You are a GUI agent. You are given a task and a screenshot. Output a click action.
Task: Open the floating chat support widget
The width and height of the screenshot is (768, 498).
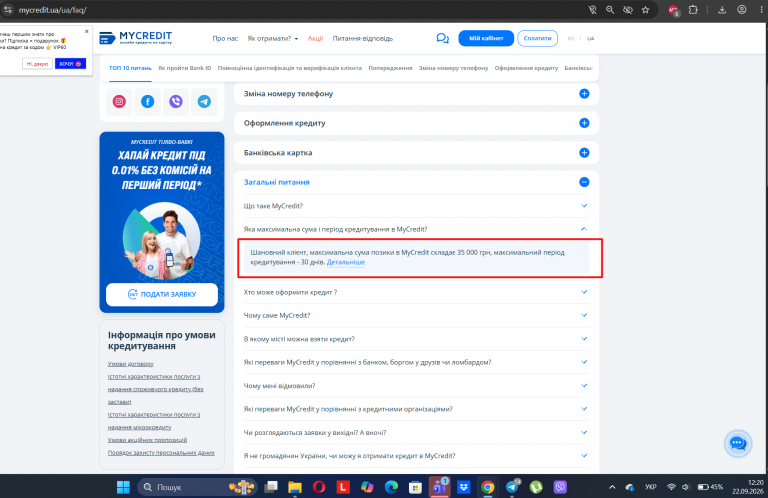[738, 444]
